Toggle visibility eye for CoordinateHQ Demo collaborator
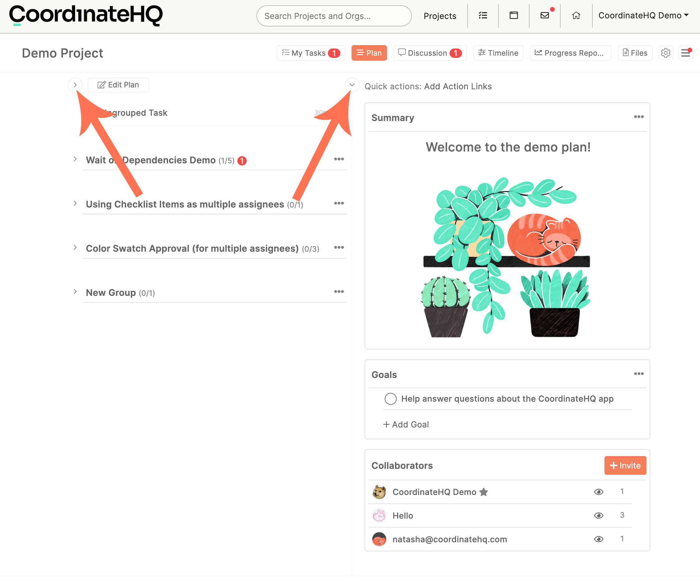The image size is (700, 588). coord(598,492)
